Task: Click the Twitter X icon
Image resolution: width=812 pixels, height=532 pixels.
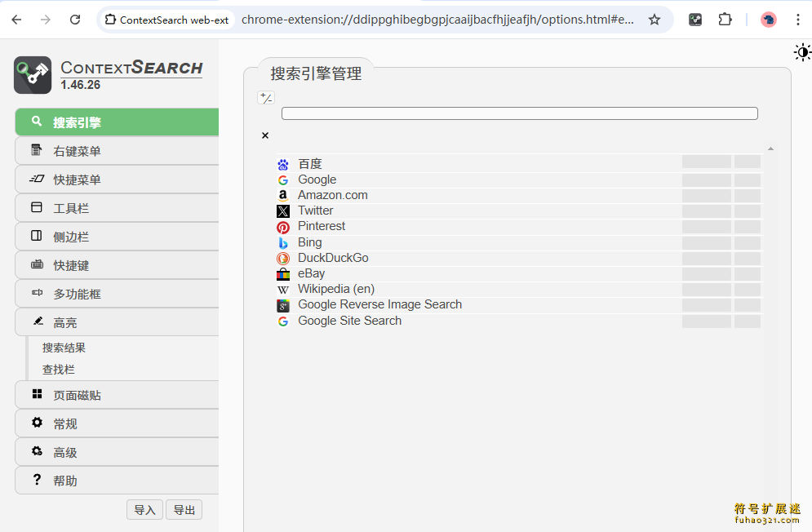Action: click(282, 211)
